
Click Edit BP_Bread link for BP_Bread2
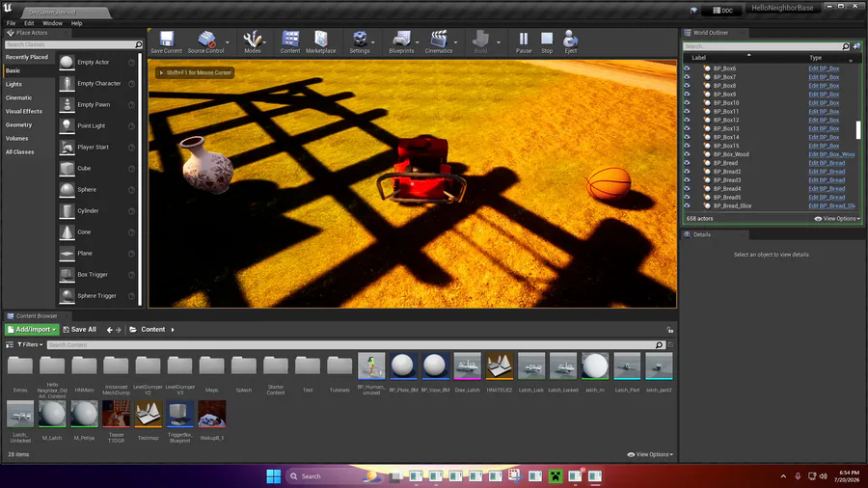pos(827,172)
